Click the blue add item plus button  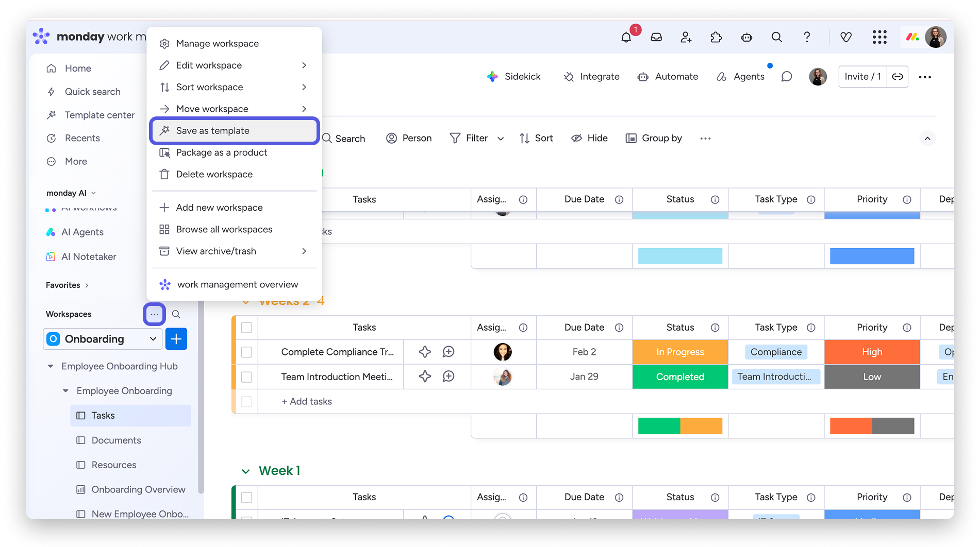176,339
